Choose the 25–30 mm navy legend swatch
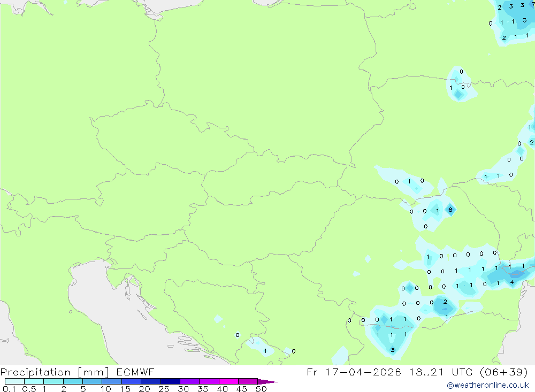This screenshot has width=535, height=392. pyautogui.click(x=170, y=381)
